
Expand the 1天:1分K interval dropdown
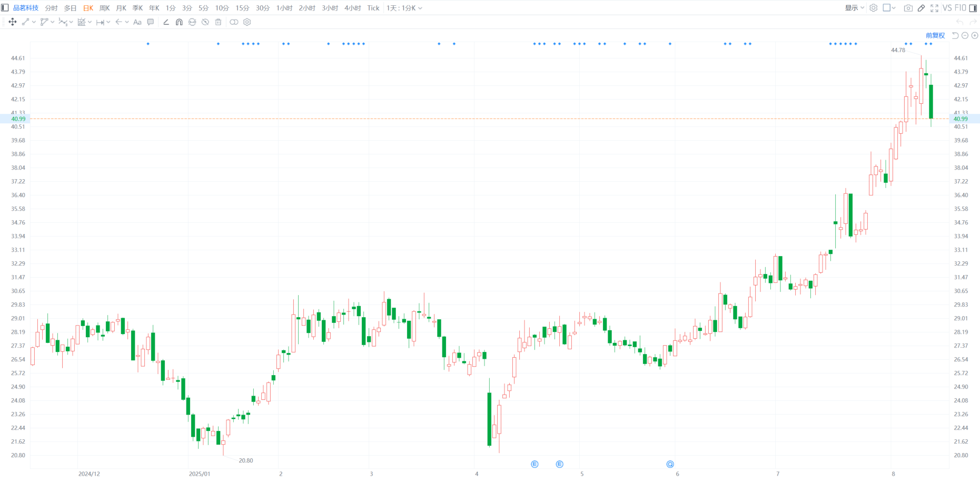click(404, 8)
